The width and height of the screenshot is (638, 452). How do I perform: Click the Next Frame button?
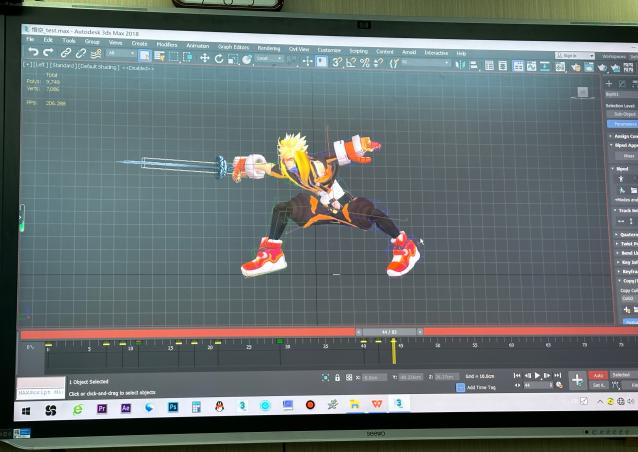[547, 375]
